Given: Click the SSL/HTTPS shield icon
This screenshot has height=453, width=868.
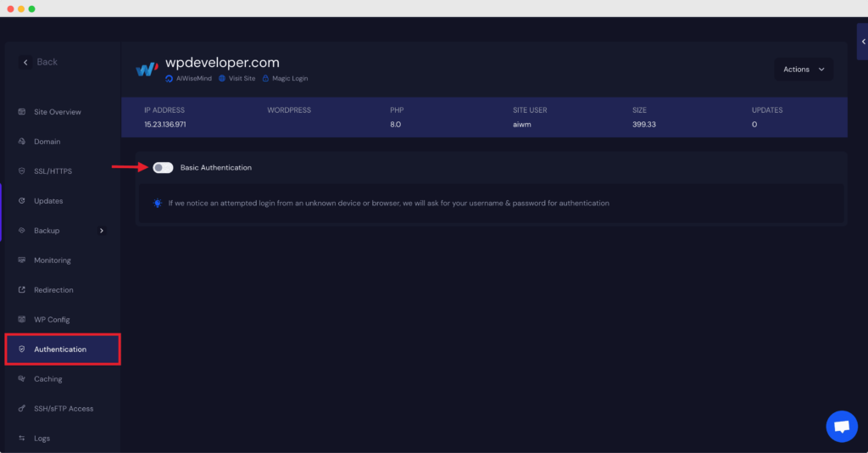Looking at the screenshot, I should coord(22,171).
